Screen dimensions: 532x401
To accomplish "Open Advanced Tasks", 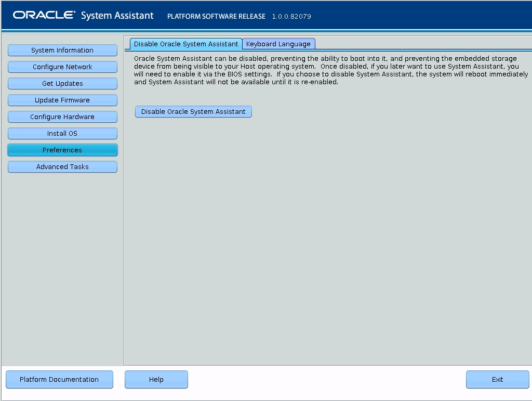I will tap(62, 167).
